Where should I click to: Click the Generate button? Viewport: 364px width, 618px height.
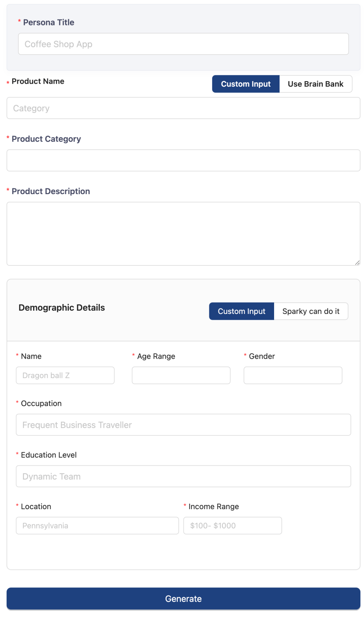(x=183, y=599)
